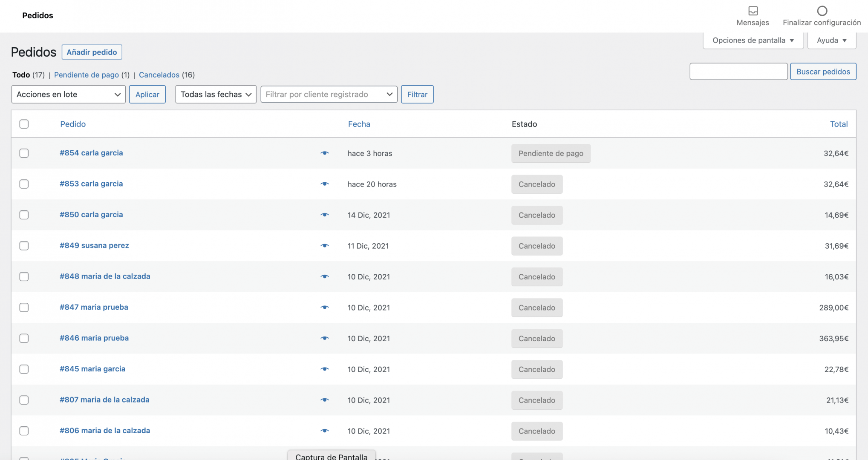Click Cancelado status badge of order #853
Screen dimensions: 868x460
coord(537,184)
